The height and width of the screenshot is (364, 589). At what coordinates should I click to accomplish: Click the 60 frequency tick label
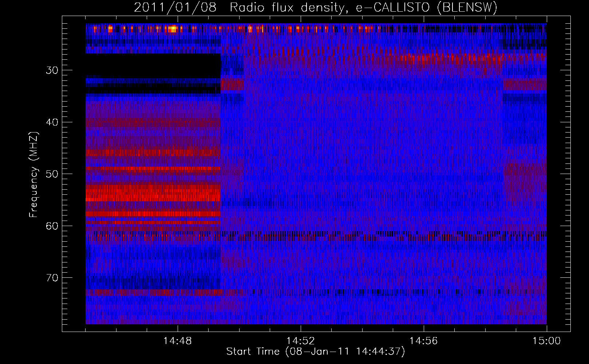coord(52,226)
